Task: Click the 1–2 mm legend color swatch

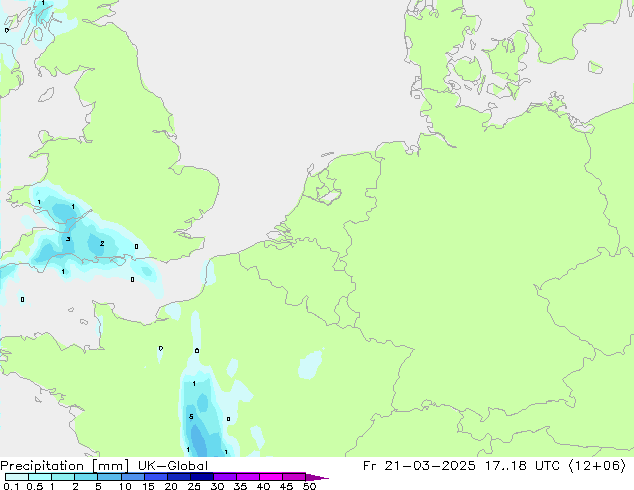Action: [x=63, y=477]
